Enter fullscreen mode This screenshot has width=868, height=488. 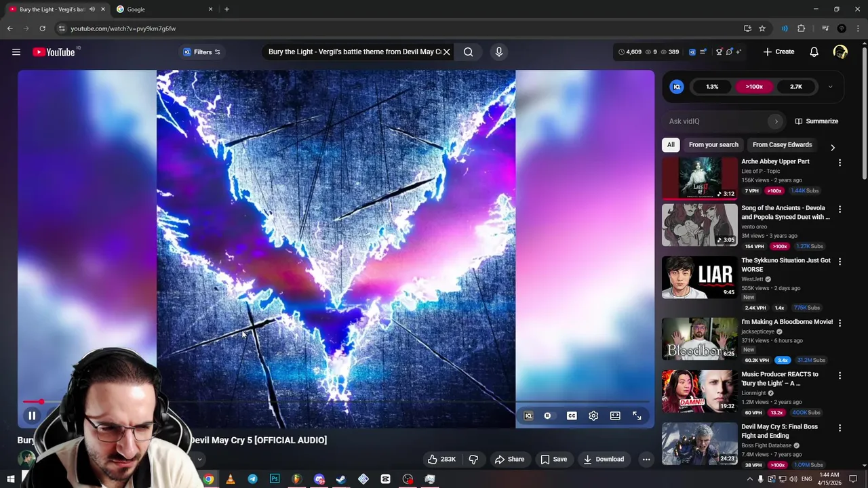tap(637, 415)
